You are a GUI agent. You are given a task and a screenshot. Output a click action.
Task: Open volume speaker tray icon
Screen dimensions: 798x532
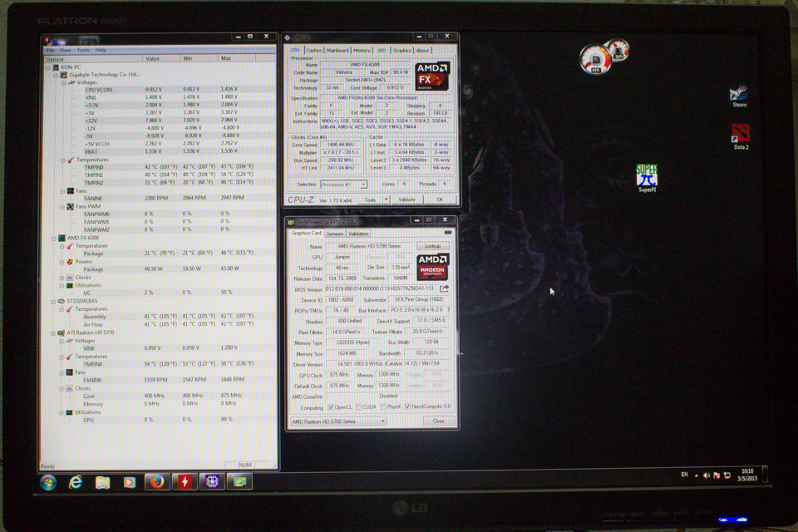tap(707, 475)
